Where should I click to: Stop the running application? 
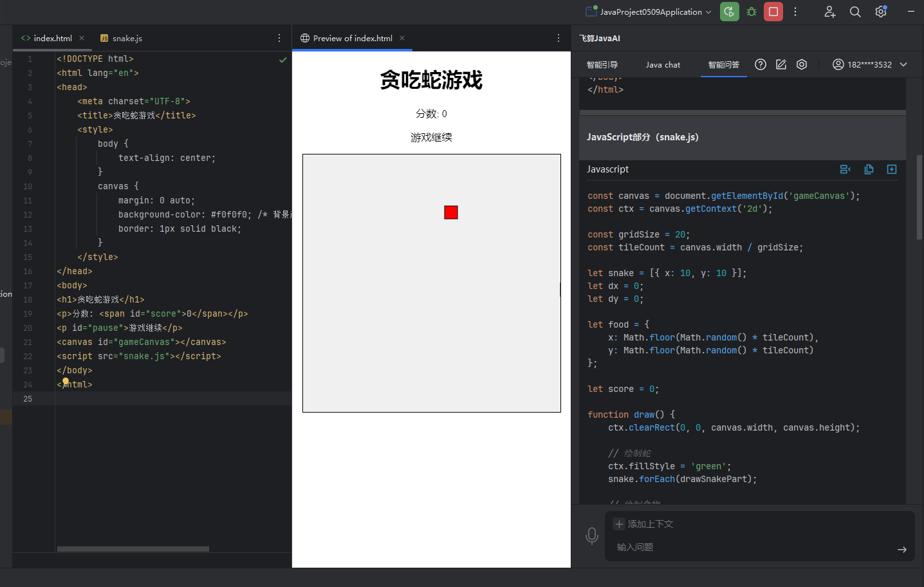point(773,12)
